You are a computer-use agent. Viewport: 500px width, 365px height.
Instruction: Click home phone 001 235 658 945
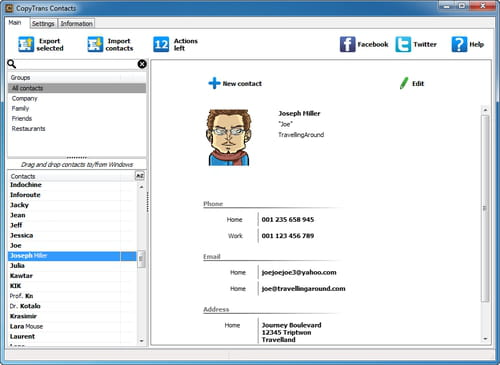(288, 220)
